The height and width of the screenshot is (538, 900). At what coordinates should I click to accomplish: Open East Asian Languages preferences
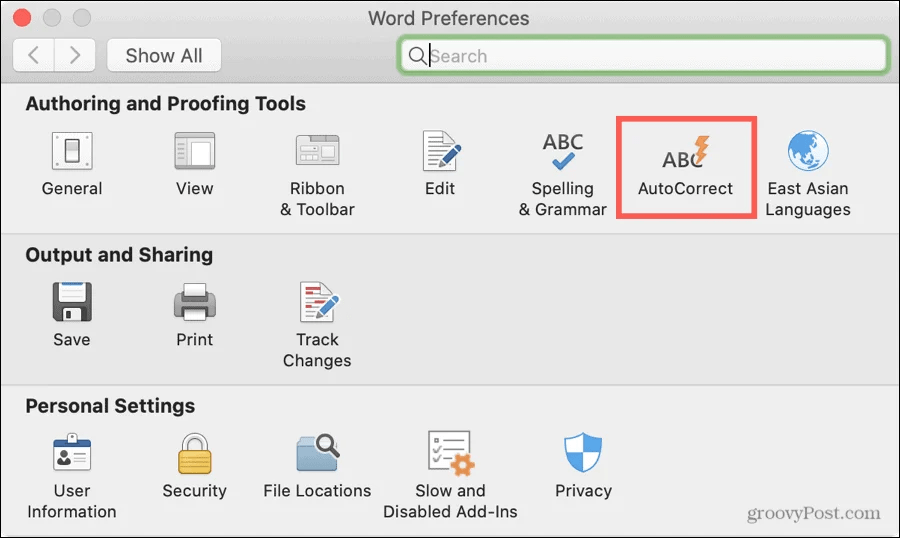point(808,174)
